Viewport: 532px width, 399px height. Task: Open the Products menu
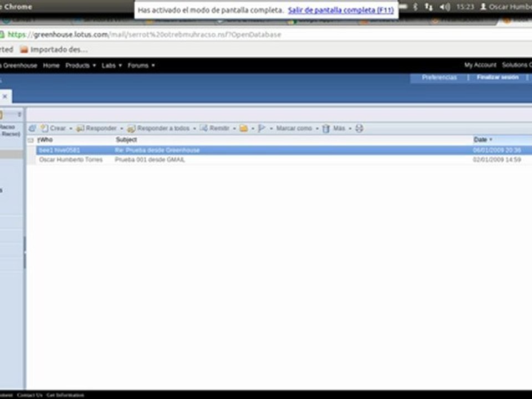[80, 65]
